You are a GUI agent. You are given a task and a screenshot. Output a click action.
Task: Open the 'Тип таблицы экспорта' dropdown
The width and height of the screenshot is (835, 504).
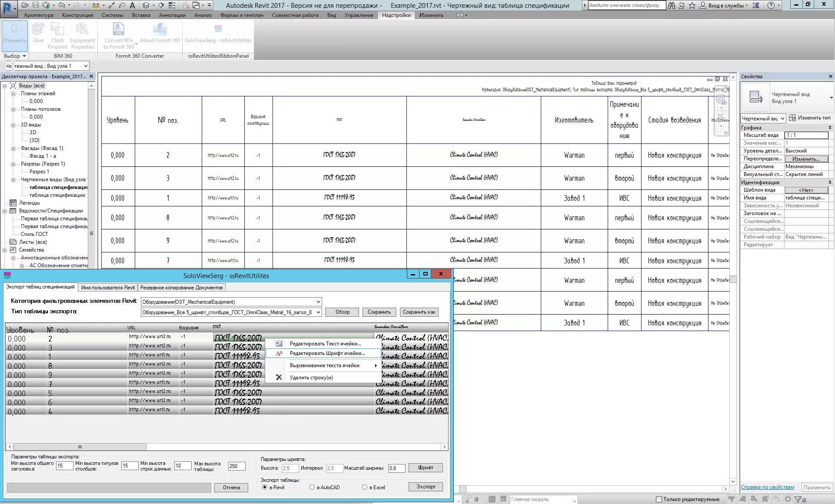[318, 312]
